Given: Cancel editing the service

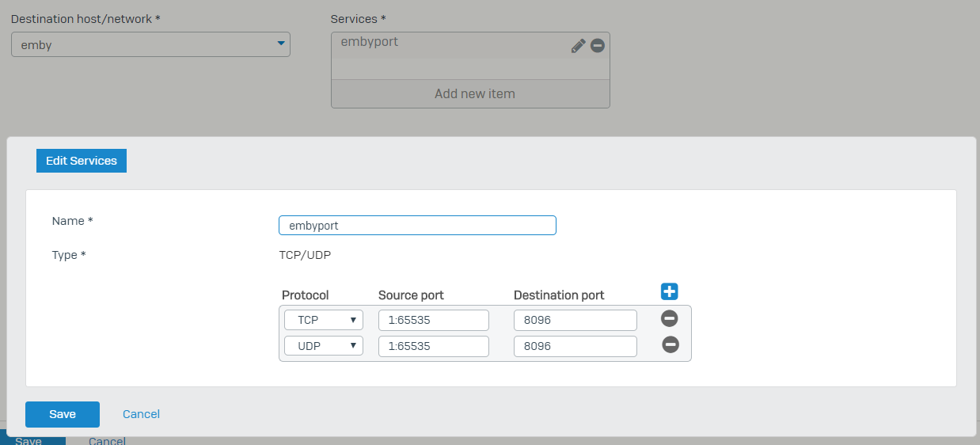Looking at the screenshot, I should [141, 414].
